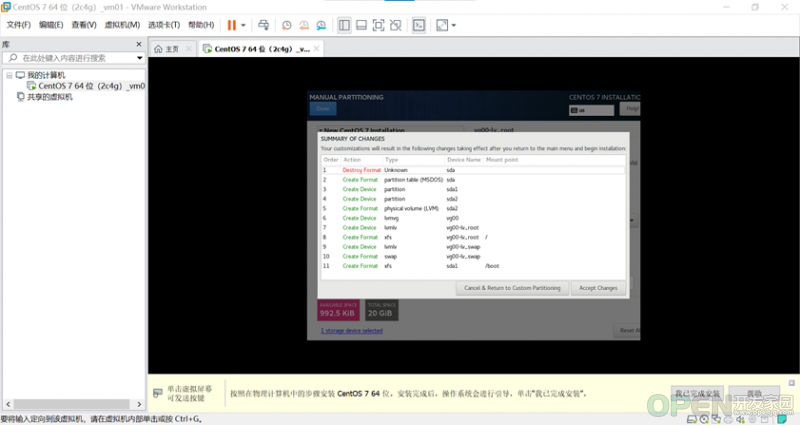Select the Destroy Format row for sda

click(473, 170)
